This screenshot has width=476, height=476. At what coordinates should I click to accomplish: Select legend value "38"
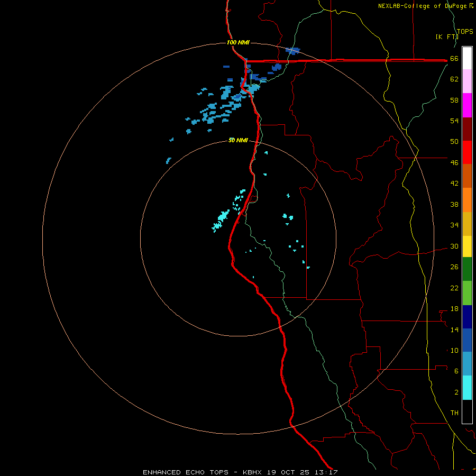click(x=454, y=204)
